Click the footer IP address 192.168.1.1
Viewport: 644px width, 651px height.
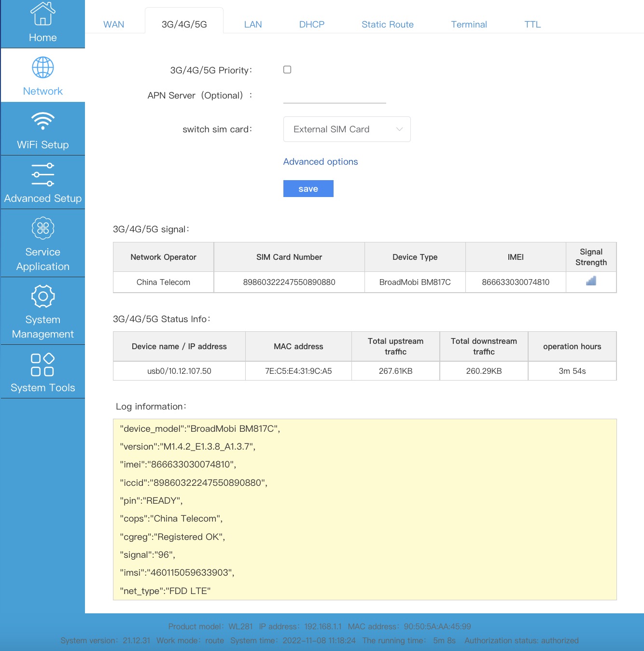300,626
